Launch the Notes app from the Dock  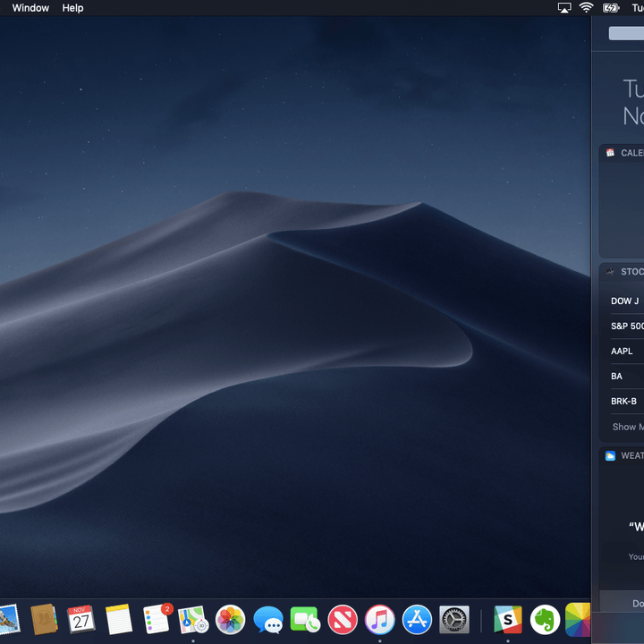[119, 619]
